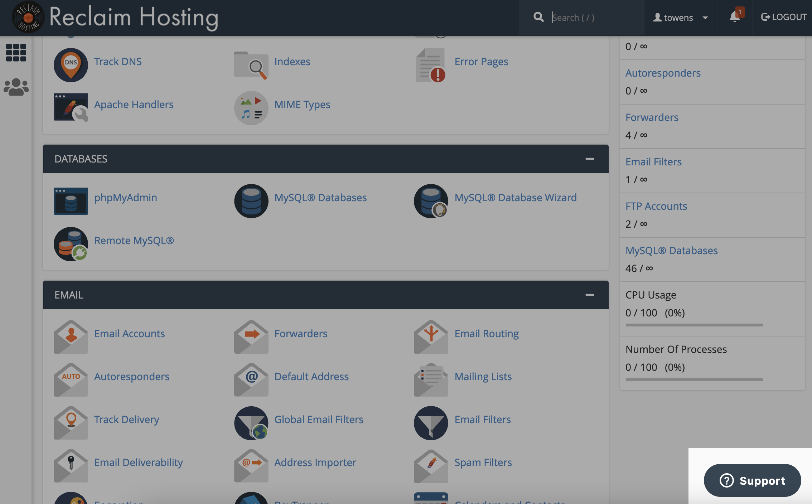Open the Email Routing icon
Viewport: 812px width, 504px height.
431,337
